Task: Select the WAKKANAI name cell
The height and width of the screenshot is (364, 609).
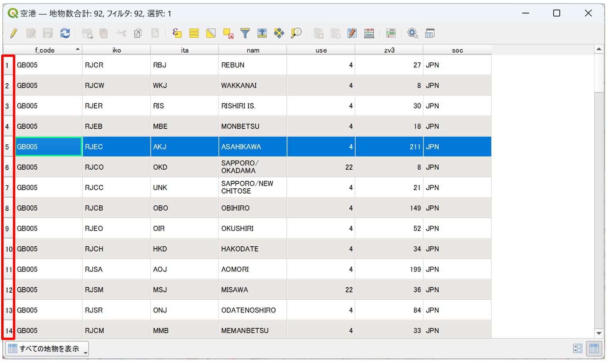Action: click(252, 86)
